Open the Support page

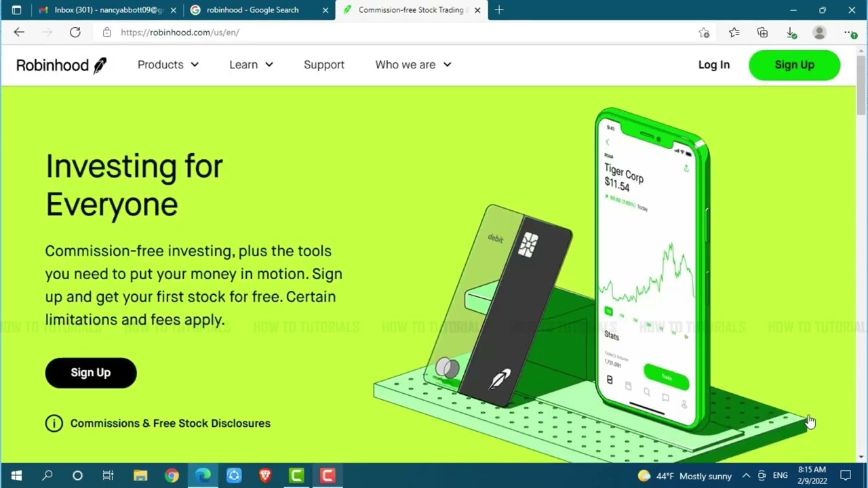(324, 64)
